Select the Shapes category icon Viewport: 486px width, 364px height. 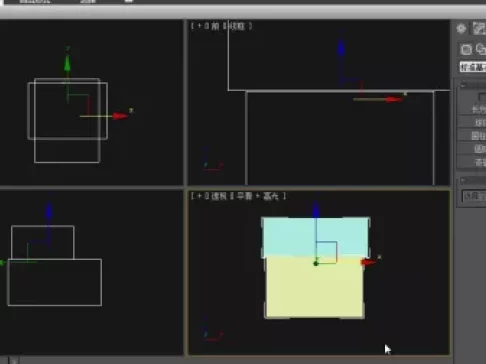click(481, 49)
